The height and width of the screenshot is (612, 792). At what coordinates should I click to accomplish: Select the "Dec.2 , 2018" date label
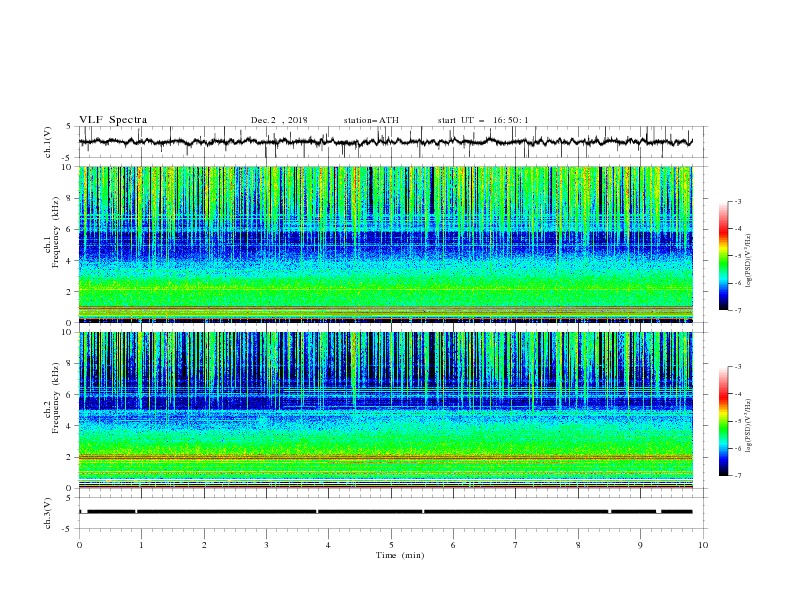coord(279,120)
